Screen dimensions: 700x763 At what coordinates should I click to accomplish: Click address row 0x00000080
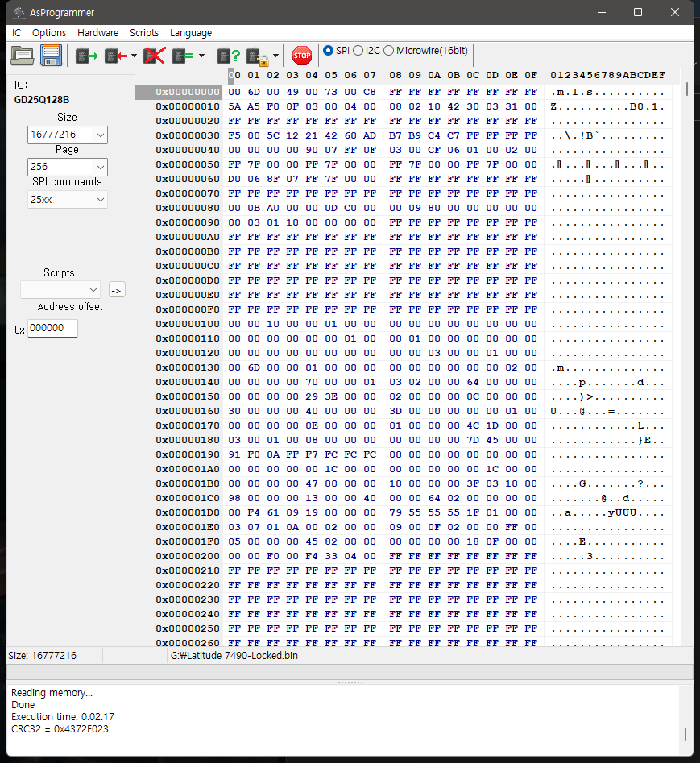187,208
